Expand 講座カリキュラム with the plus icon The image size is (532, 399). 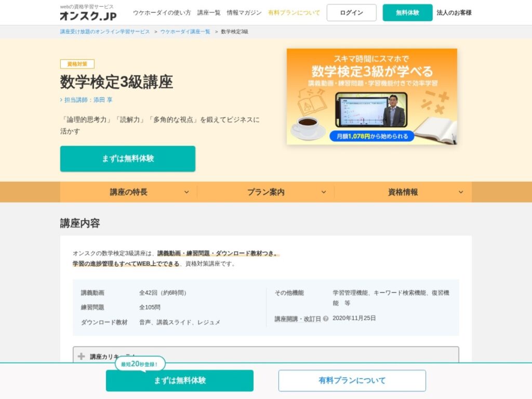(x=81, y=356)
